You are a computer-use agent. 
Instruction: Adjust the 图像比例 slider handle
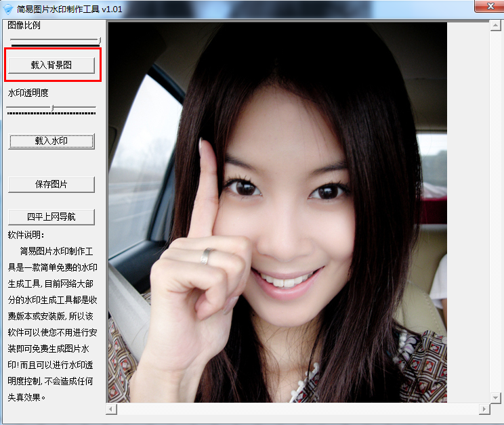tap(100, 41)
